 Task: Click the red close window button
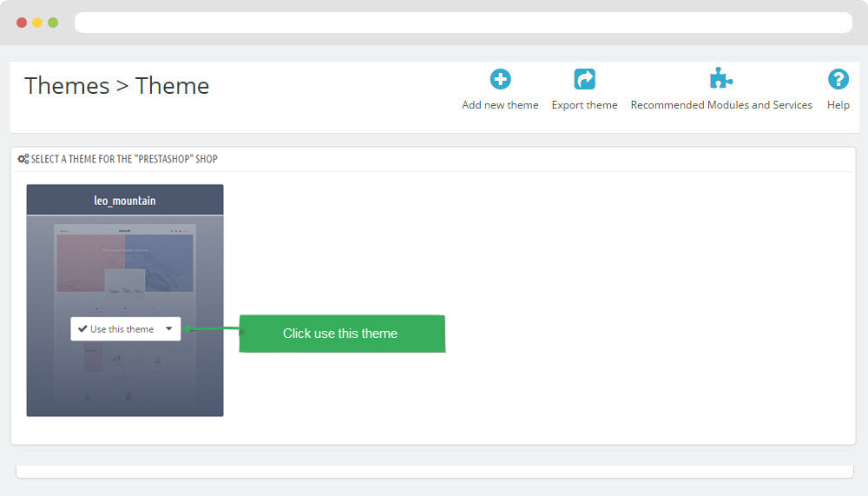pyautogui.click(x=22, y=23)
